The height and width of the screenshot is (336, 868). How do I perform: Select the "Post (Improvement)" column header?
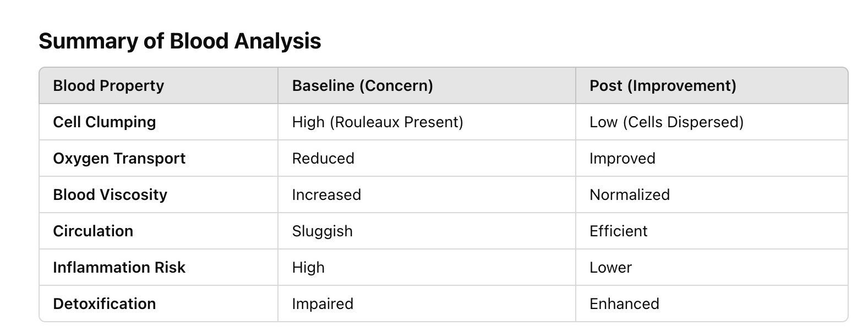663,86
